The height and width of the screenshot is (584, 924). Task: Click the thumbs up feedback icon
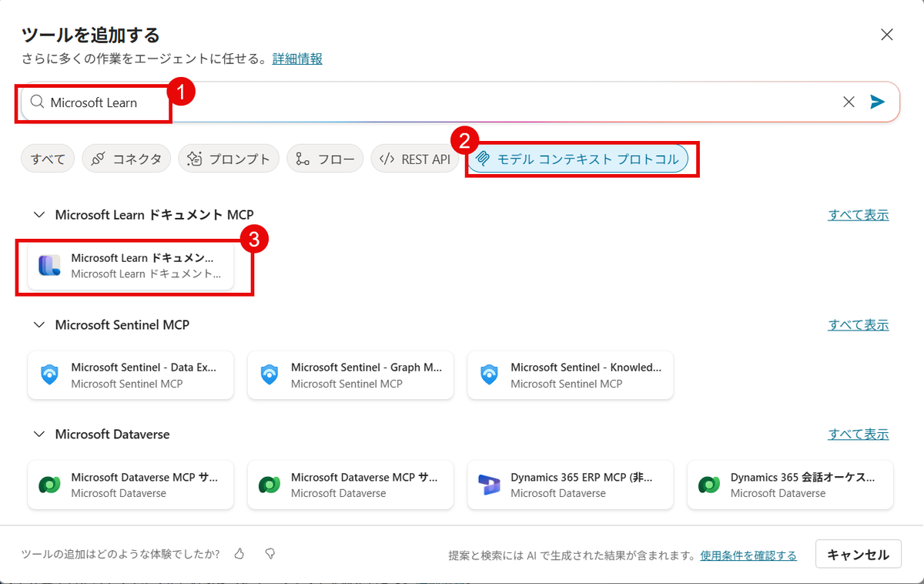[x=239, y=554]
